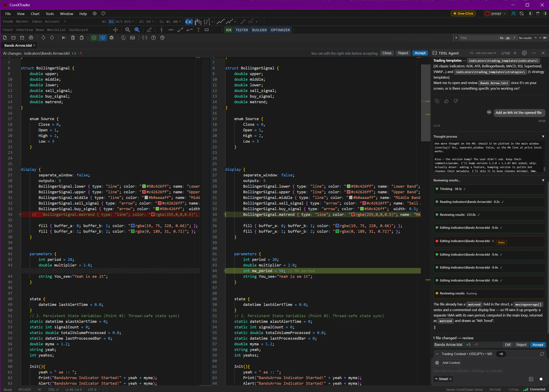Screen dimensions: 549x392
Task: Open the Tools menu
Action: coord(49,14)
